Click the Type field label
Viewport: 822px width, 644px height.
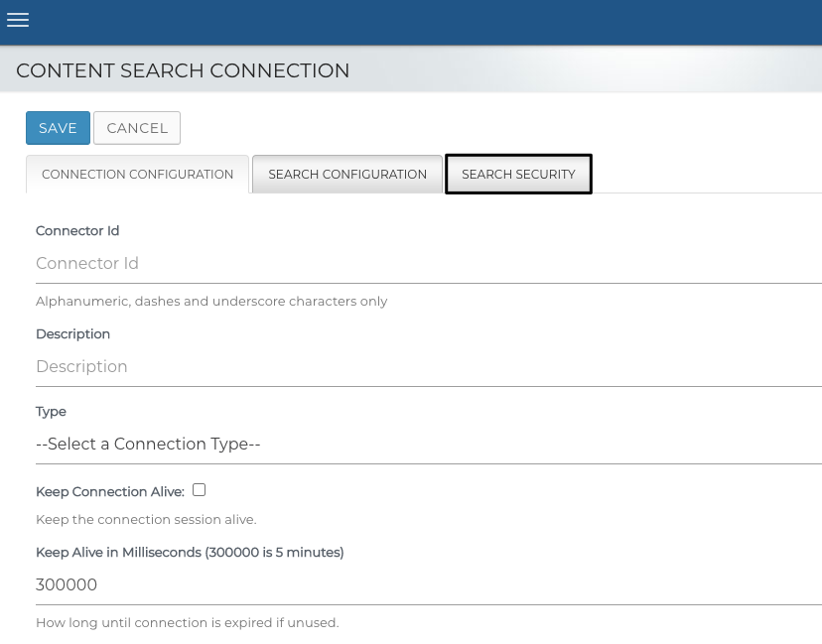coord(51,412)
